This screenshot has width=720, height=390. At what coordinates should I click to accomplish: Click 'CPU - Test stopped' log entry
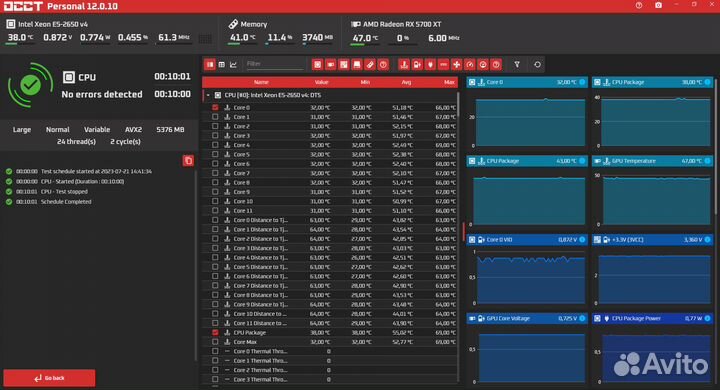64,192
